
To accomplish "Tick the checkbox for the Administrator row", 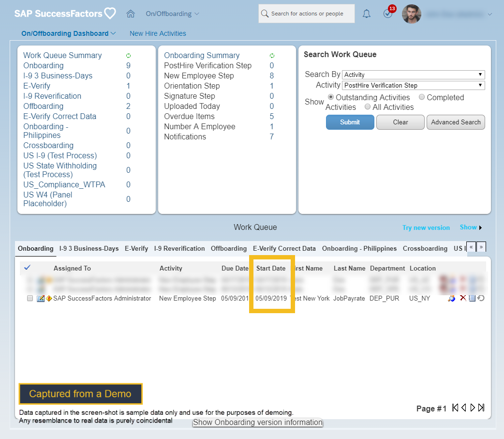I will [30, 299].
